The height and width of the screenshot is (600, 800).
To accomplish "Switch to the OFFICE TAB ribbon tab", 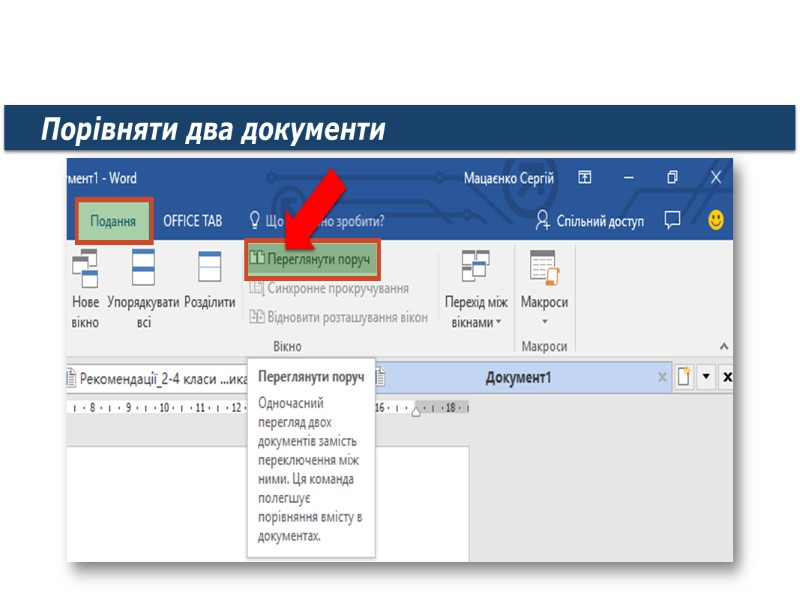I will point(192,221).
